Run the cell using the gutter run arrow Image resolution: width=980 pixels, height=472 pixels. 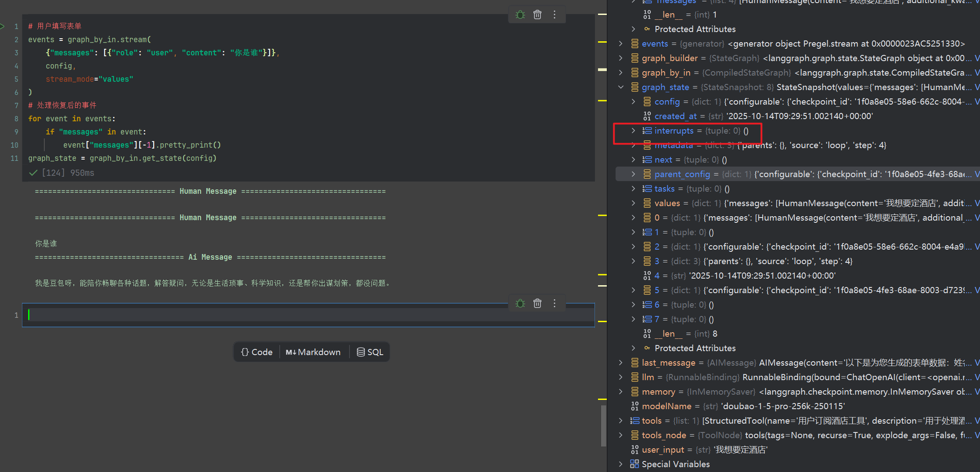coord(3,26)
